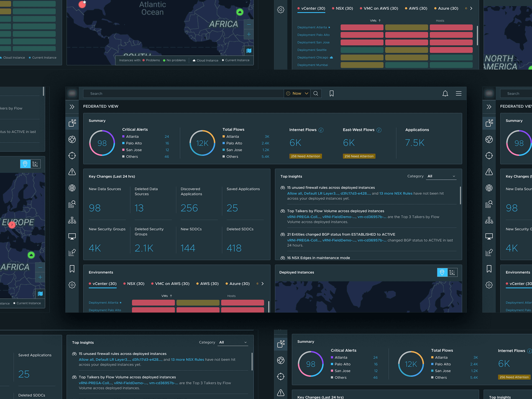532x399 pixels.
Task: Expand the sidebar with the double-chevron icon in the center window
Action: tap(72, 107)
